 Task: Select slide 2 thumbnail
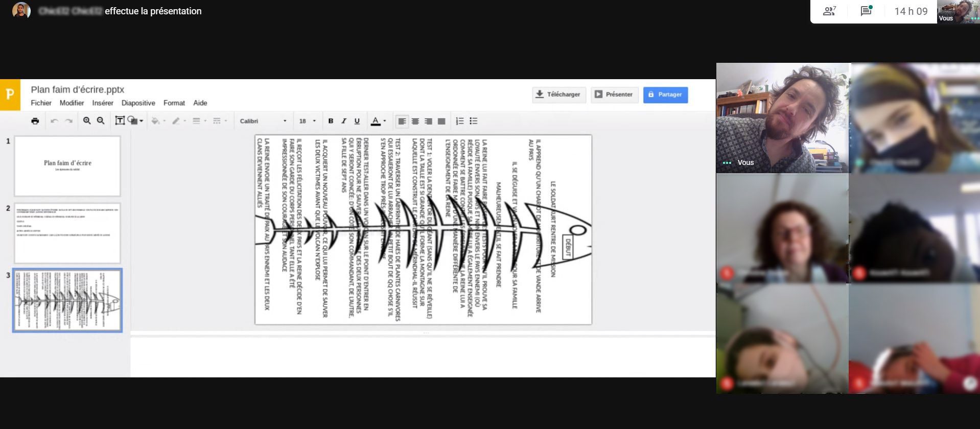pos(67,233)
